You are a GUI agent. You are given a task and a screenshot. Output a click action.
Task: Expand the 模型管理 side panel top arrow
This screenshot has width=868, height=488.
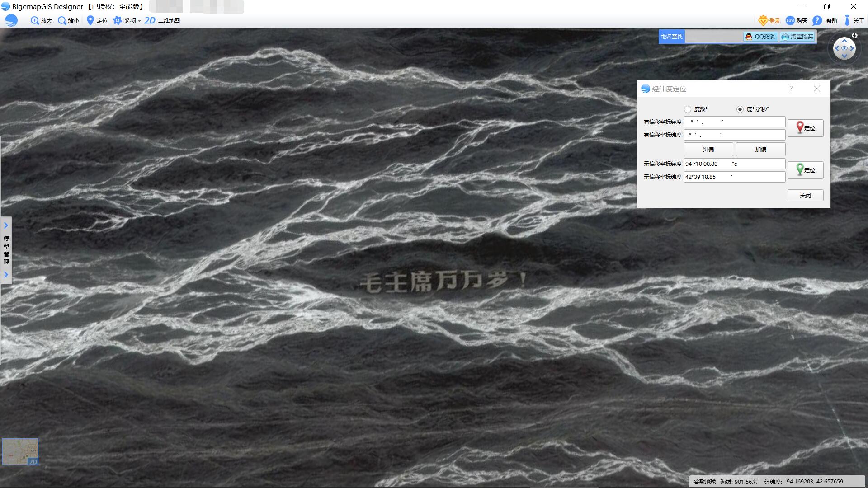(x=6, y=225)
